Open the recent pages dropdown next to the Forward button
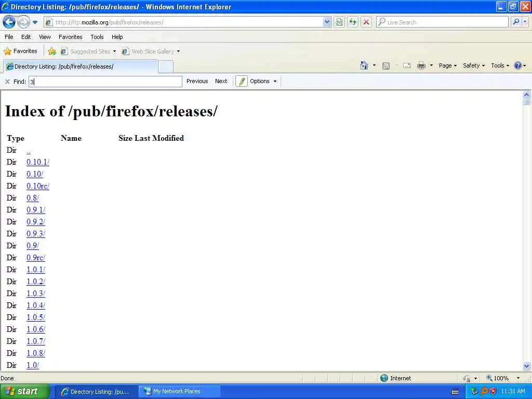The height and width of the screenshot is (399, 532). 35,22
